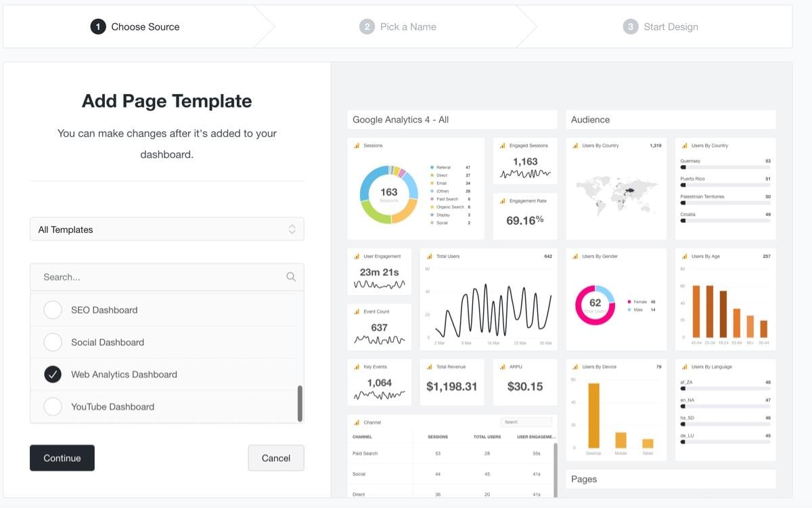Click the User Engagement widget analytics icon
This screenshot has height=508, width=812.
click(x=357, y=257)
